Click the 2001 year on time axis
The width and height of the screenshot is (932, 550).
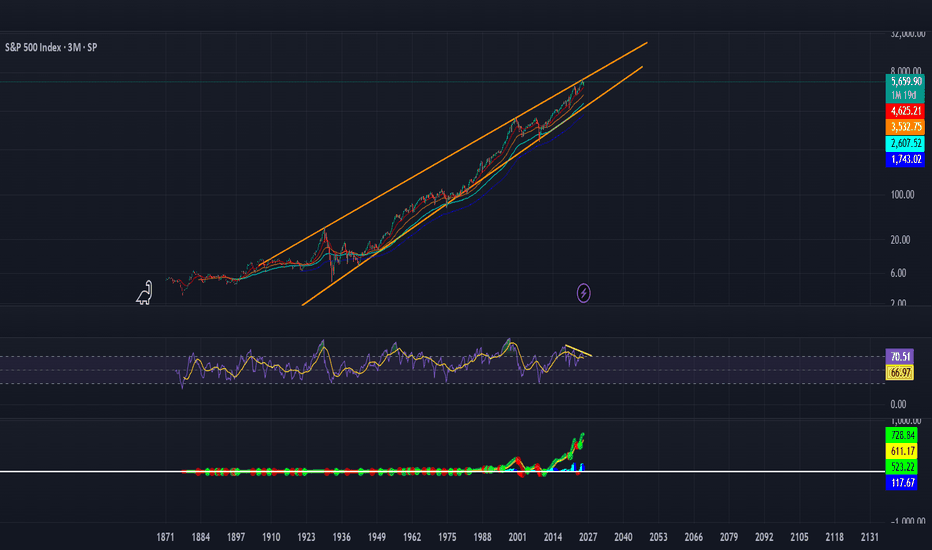click(x=517, y=537)
